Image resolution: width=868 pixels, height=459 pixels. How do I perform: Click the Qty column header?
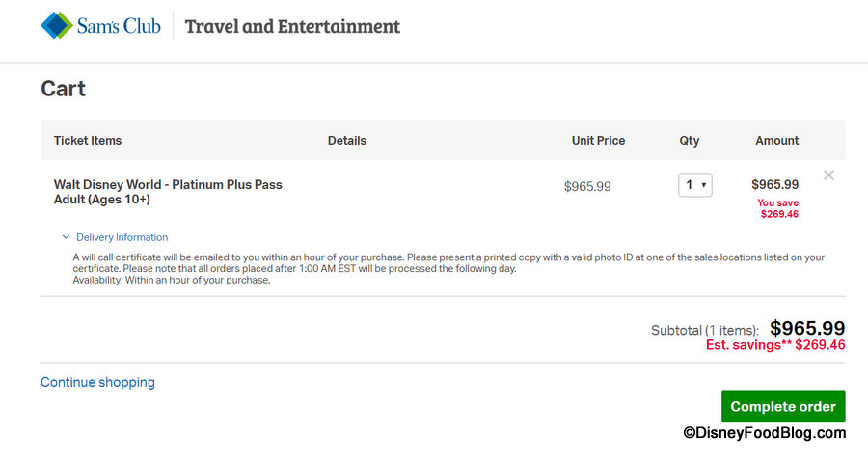tap(690, 141)
